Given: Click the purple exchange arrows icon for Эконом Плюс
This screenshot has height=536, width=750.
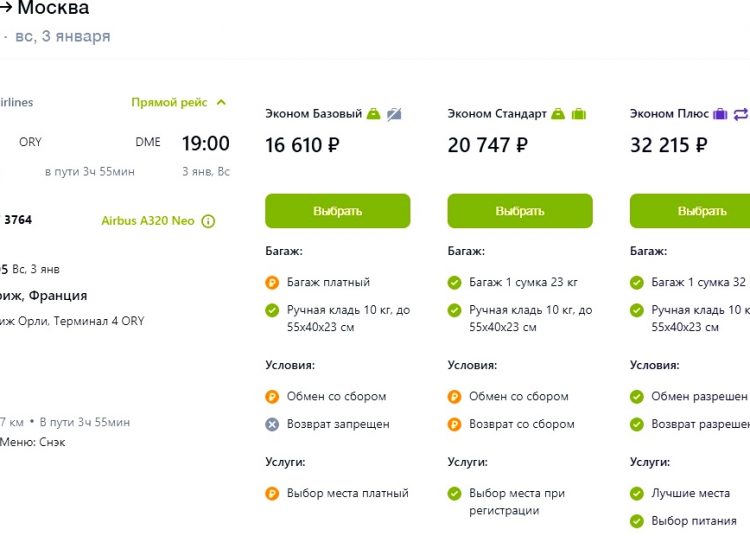Looking at the screenshot, I should pos(740,114).
